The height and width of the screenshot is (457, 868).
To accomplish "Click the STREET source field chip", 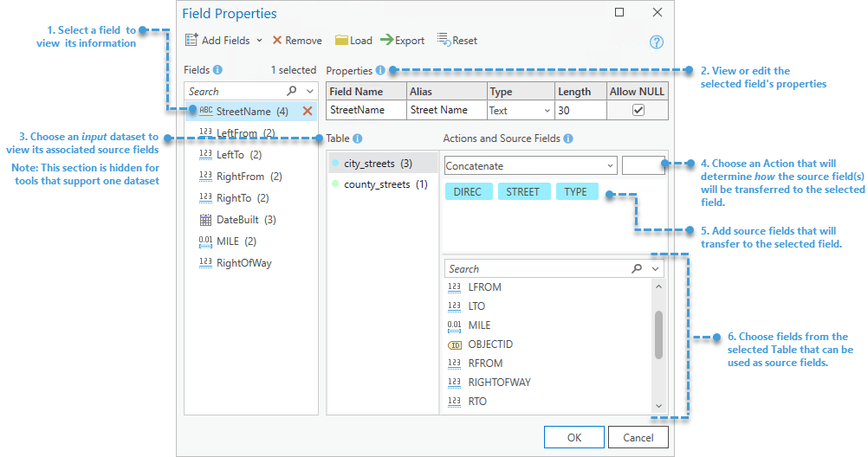I will pos(522,192).
